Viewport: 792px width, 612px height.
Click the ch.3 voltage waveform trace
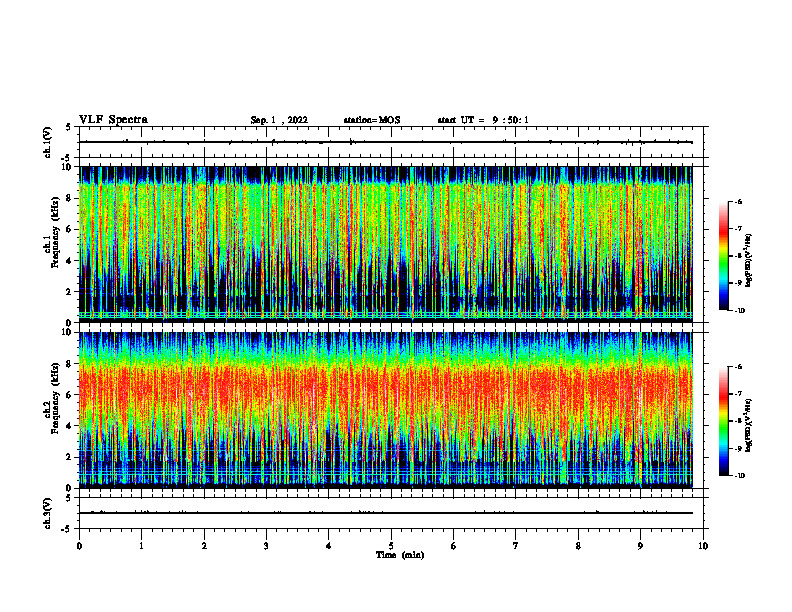point(386,513)
